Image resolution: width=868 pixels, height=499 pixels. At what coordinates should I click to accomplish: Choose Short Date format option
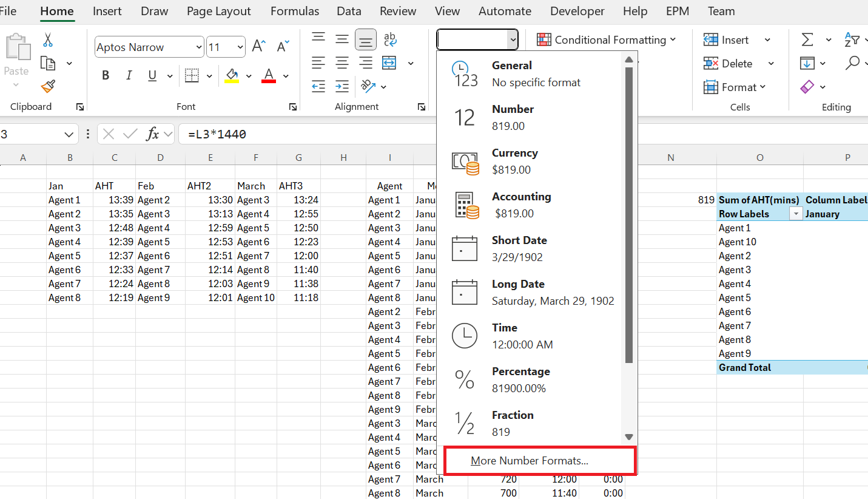(x=529, y=248)
